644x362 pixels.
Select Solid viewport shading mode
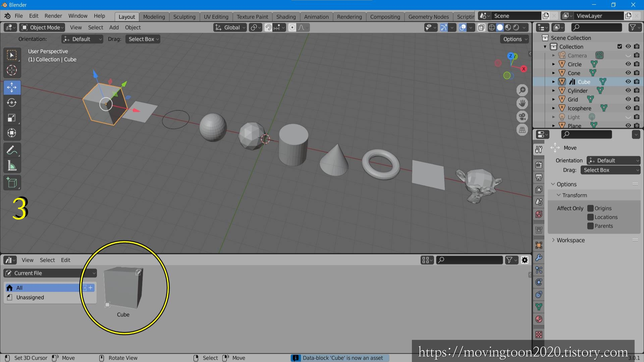point(500,27)
